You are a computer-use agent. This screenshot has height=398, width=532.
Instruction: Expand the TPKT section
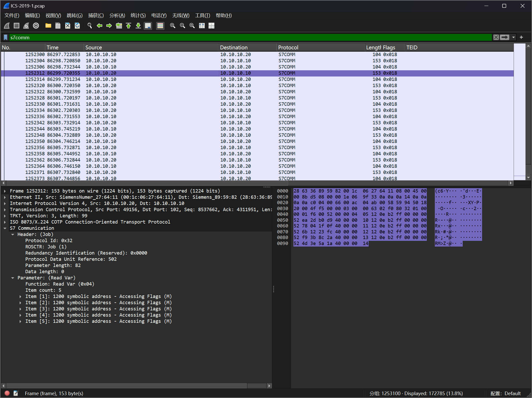click(x=5, y=216)
